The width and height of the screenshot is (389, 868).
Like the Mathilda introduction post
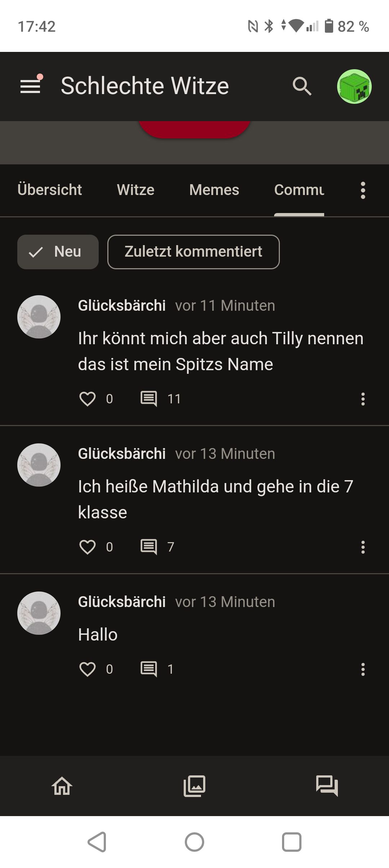pos(88,547)
